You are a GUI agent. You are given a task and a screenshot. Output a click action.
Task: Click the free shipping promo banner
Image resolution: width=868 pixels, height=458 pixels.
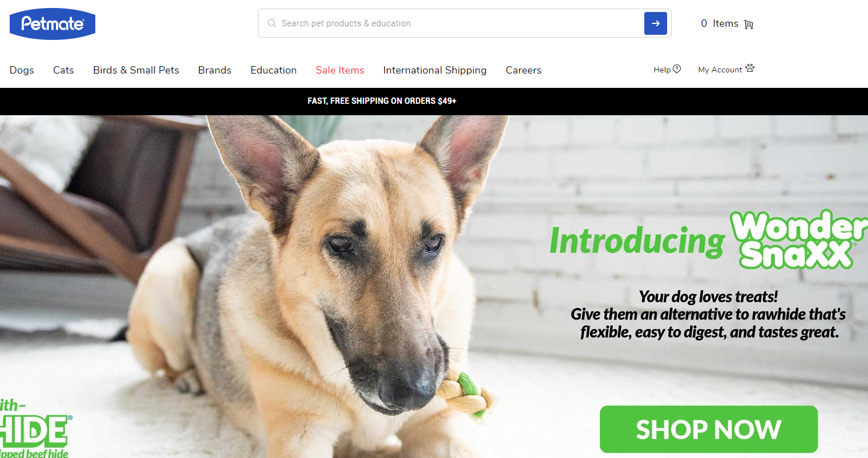pos(382,101)
